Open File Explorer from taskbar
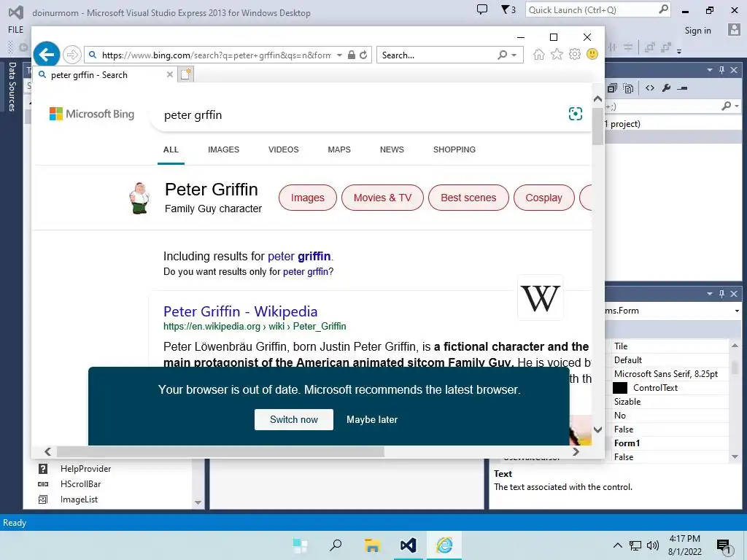This screenshot has width=747, height=560. point(372,545)
